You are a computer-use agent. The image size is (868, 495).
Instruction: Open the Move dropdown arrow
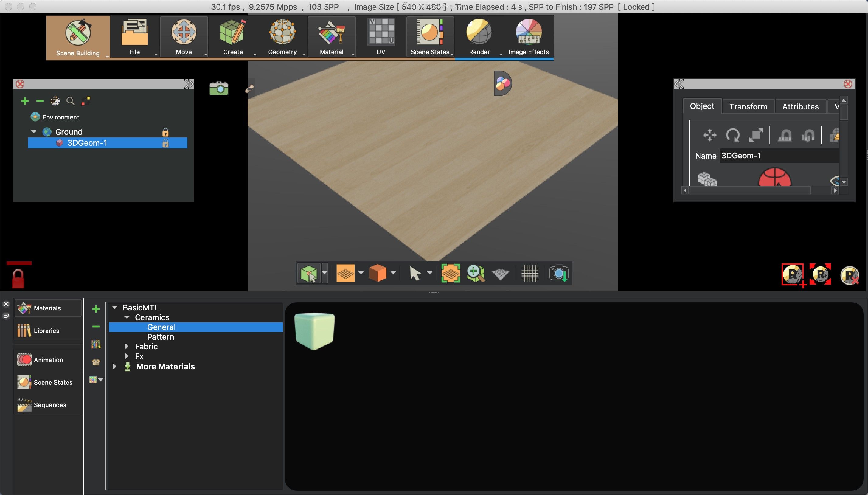click(205, 54)
